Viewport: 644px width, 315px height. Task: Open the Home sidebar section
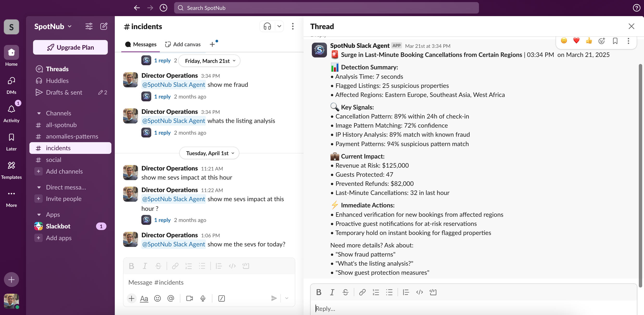[11, 56]
